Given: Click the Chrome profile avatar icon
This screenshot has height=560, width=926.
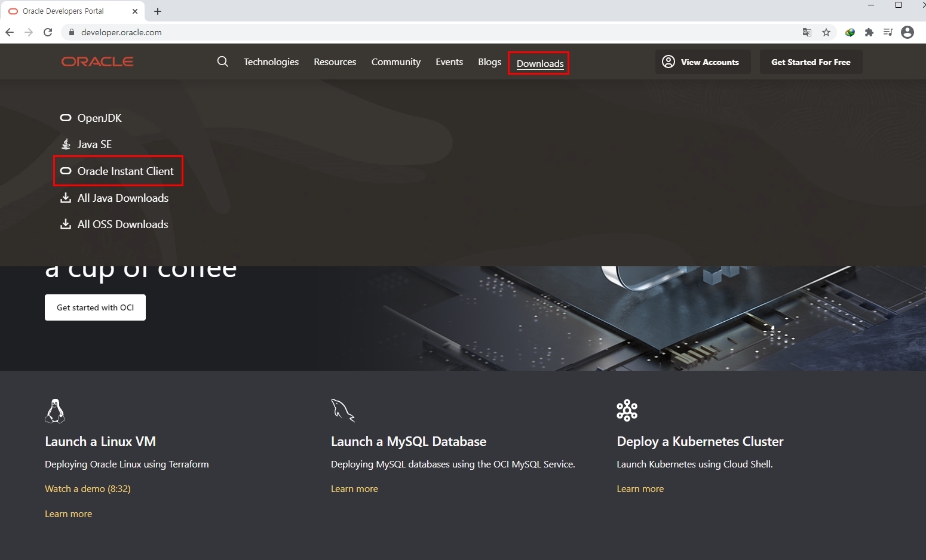Looking at the screenshot, I should pos(907,32).
